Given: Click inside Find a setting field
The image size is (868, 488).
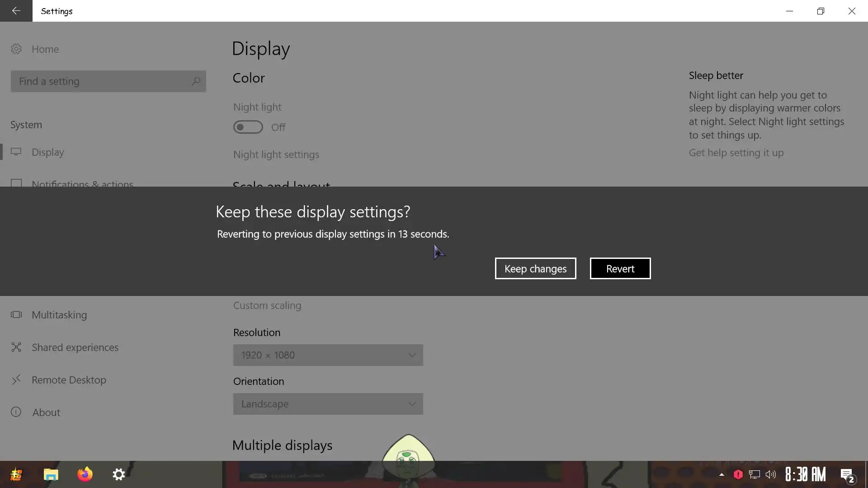Looking at the screenshot, I should click(x=99, y=81).
